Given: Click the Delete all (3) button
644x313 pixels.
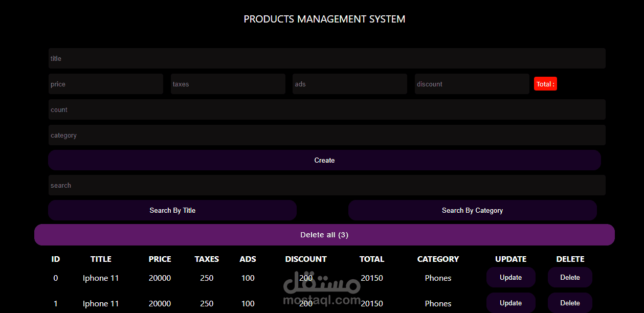Looking at the screenshot, I should (x=324, y=234).
